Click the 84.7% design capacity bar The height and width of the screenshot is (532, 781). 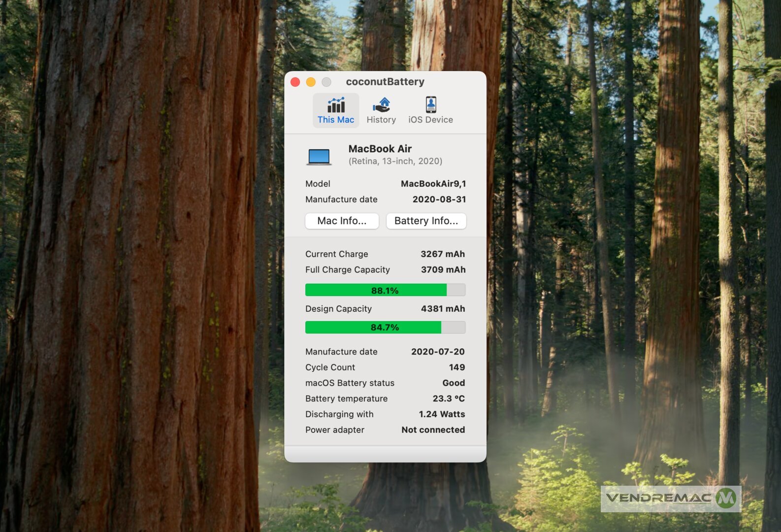point(385,328)
